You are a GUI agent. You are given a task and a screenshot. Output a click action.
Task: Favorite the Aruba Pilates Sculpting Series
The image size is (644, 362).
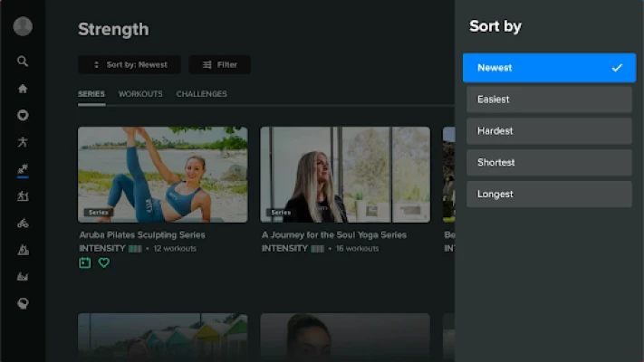[x=104, y=262]
